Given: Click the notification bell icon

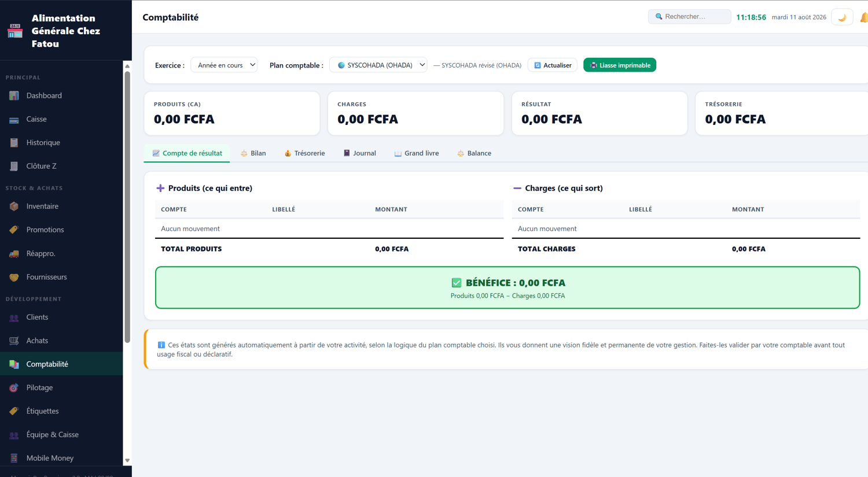Looking at the screenshot, I should pos(863,17).
